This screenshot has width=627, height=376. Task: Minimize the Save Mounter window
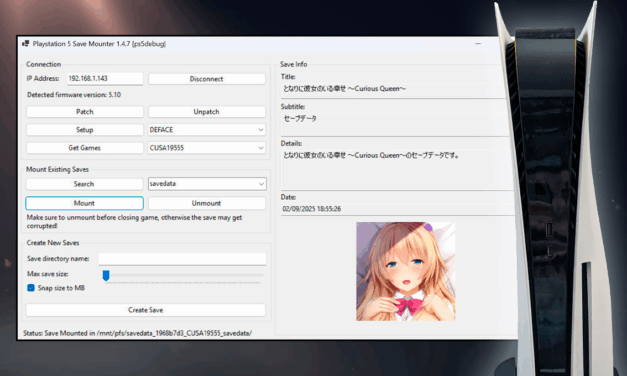[x=478, y=44]
